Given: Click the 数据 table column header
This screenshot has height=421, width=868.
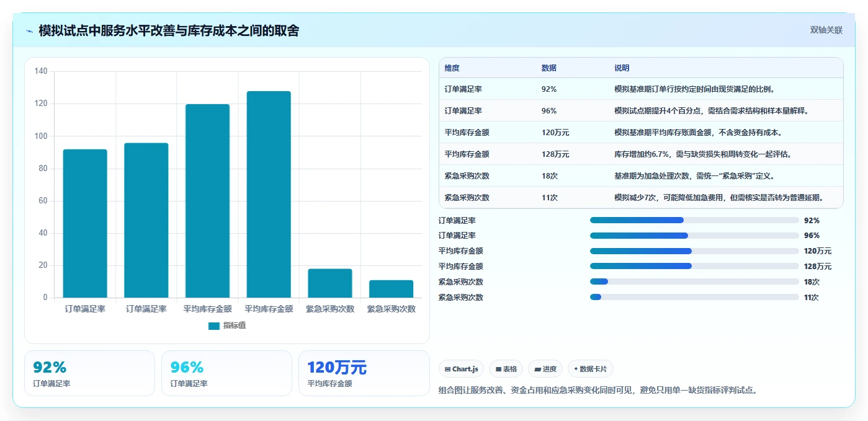Looking at the screenshot, I should pos(549,68).
